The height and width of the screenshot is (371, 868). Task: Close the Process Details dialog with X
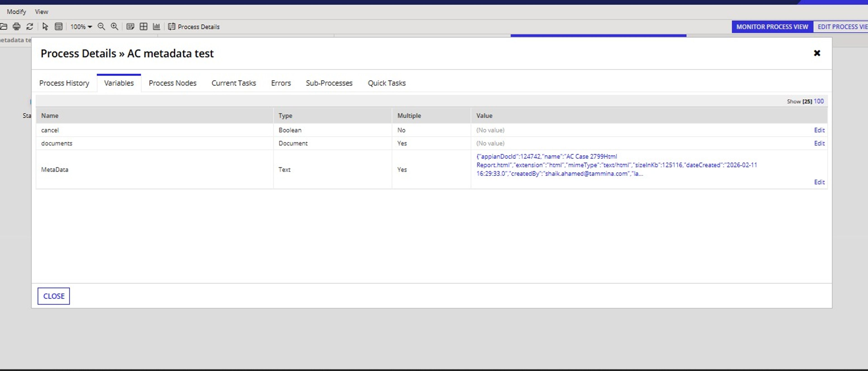817,53
